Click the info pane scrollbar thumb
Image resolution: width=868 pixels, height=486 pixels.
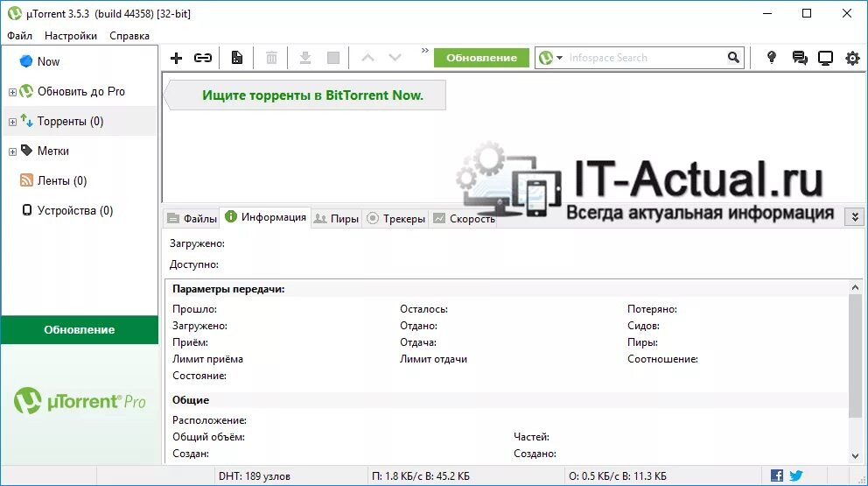pos(855,356)
